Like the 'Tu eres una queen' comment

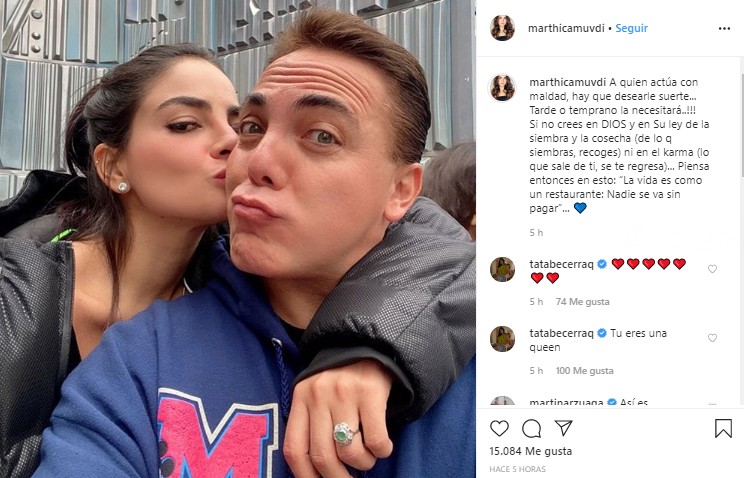[712, 337]
